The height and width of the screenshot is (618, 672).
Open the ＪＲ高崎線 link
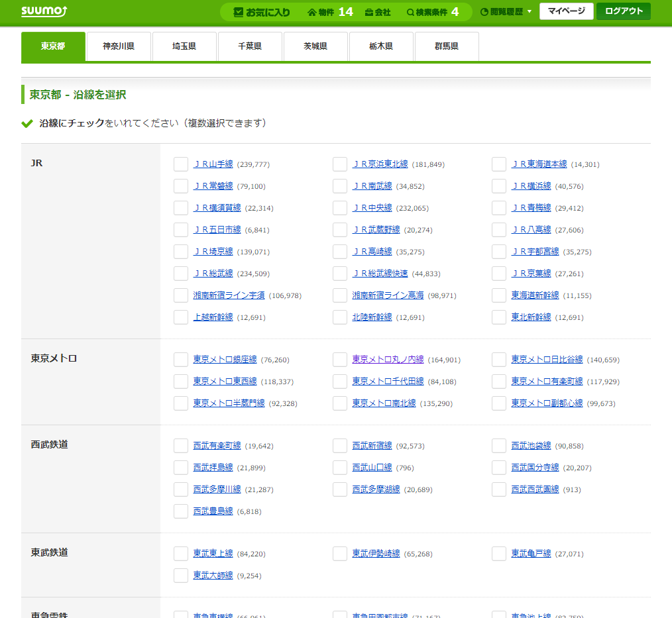tap(372, 252)
